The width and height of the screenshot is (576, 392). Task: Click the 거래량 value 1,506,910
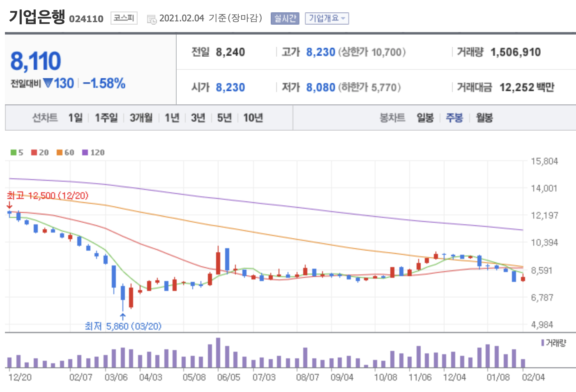pyautogui.click(x=516, y=52)
